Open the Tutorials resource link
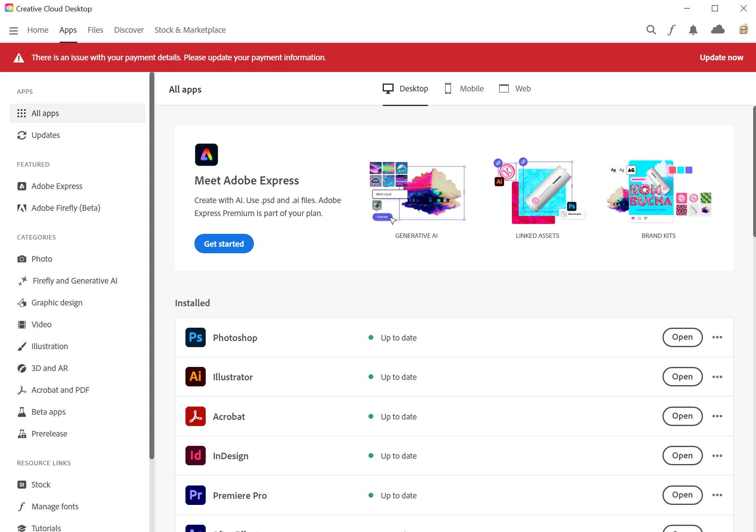 click(78, 528)
